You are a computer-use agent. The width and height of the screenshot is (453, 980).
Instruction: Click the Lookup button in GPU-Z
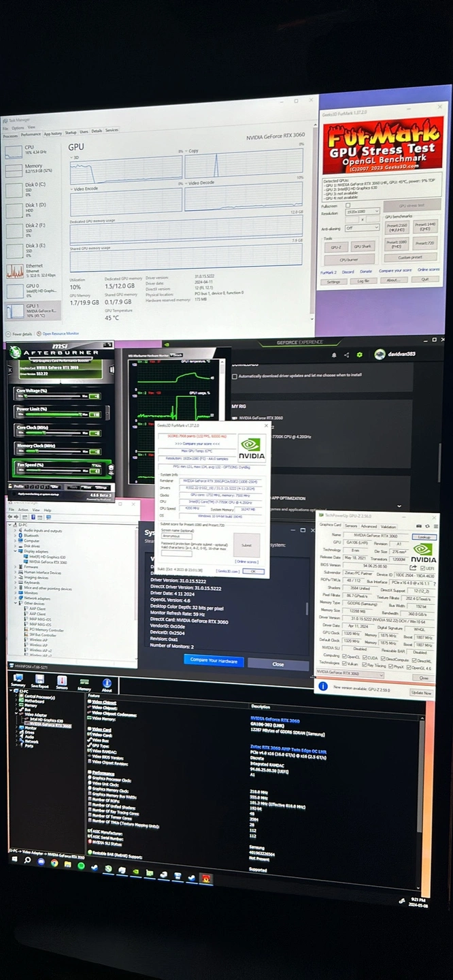[424, 537]
